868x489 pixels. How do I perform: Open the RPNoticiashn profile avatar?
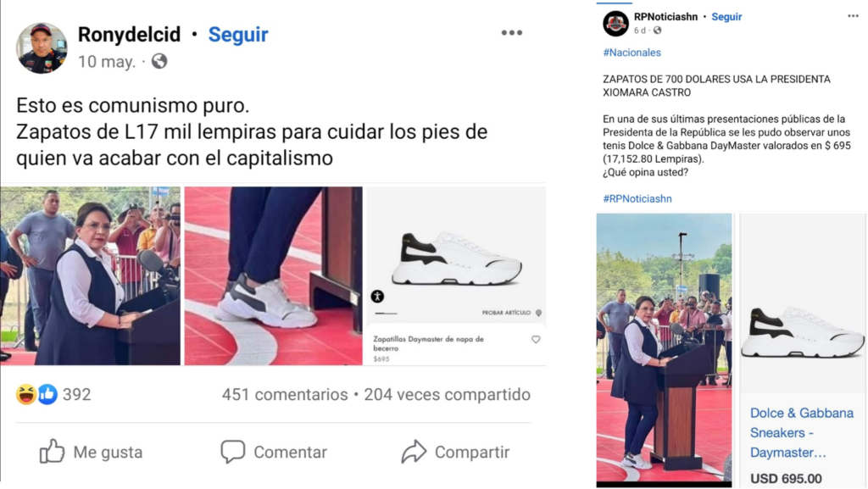point(615,23)
